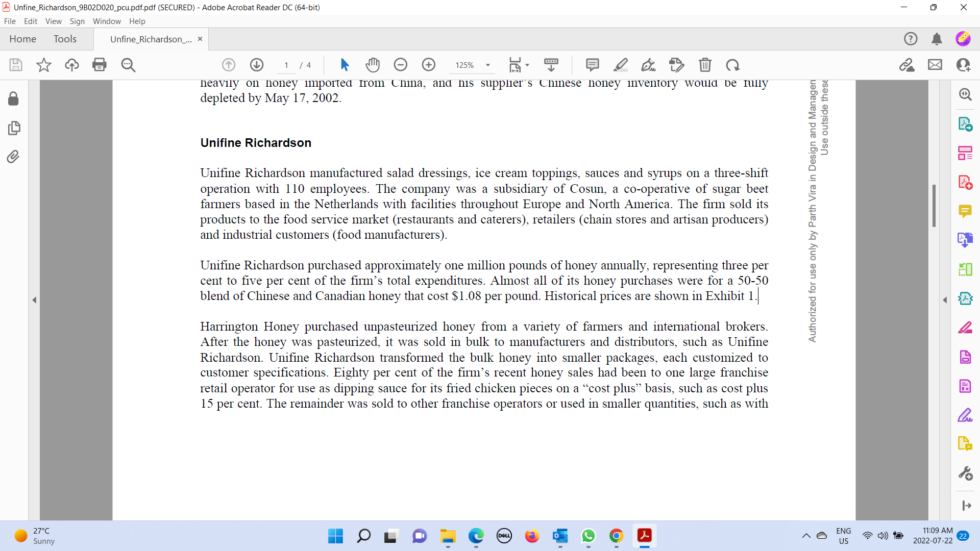Open the Search document magnifier in sidebar

pyautogui.click(x=965, y=94)
